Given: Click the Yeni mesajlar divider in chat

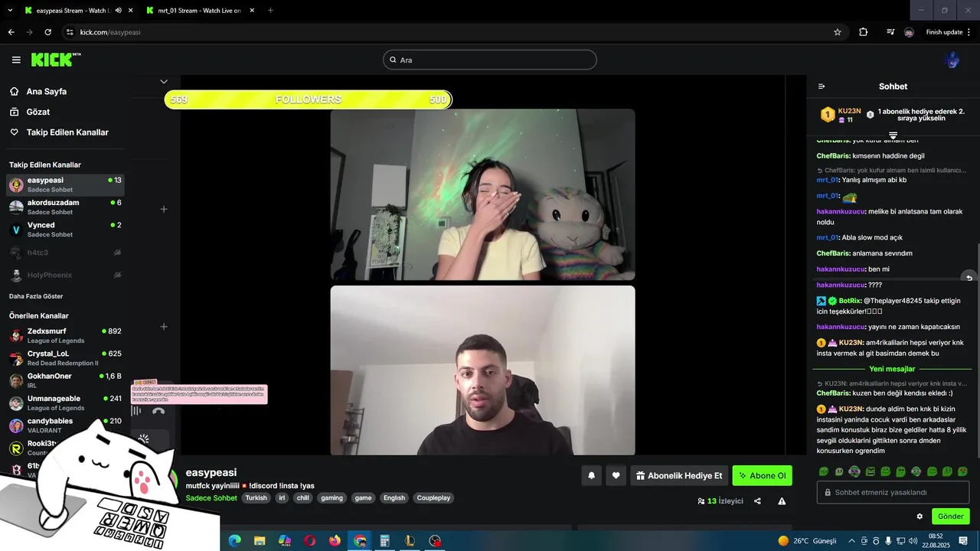Looking at the screenshot, I should tap(892, 369).
